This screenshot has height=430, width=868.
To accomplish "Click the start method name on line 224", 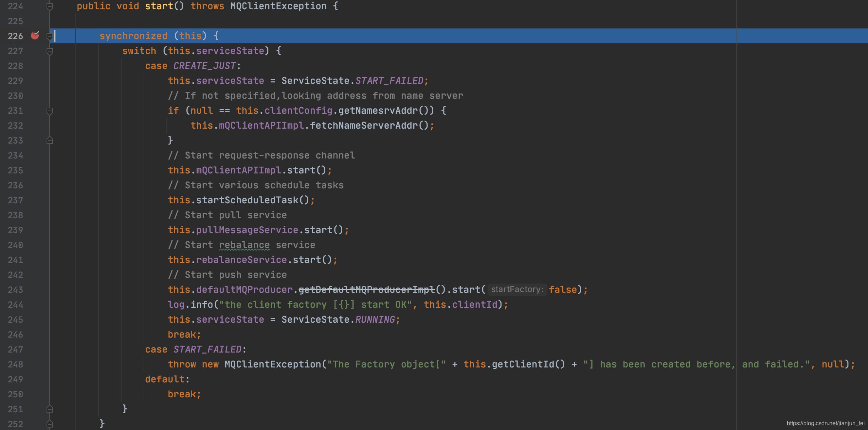I will point(159,6).
